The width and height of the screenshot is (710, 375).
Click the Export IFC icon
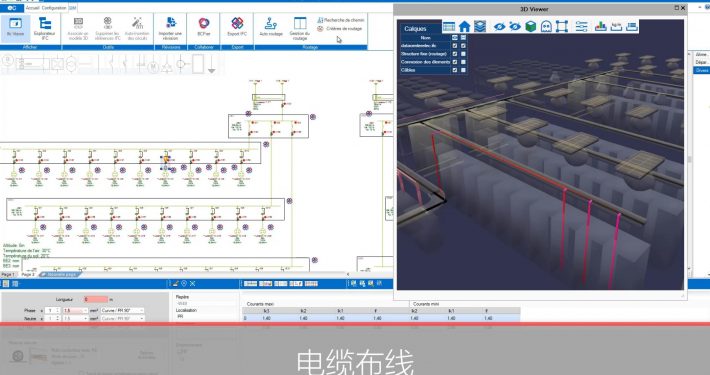(x=237, y=27)
